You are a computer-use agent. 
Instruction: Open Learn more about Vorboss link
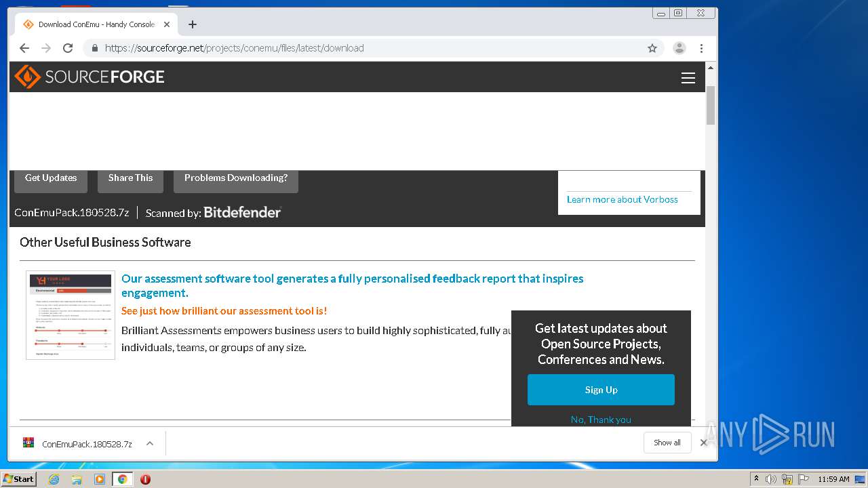(x=622, y=199)
